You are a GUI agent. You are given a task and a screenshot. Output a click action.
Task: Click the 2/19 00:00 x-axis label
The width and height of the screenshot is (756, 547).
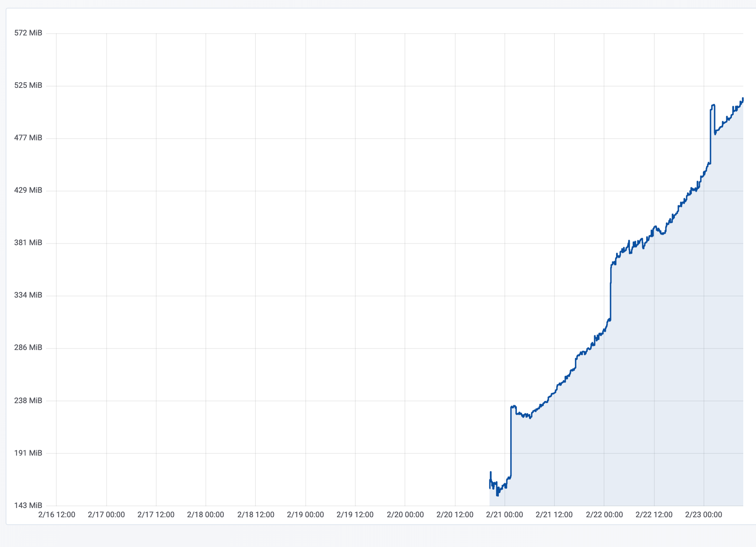[x=305, y=515]
